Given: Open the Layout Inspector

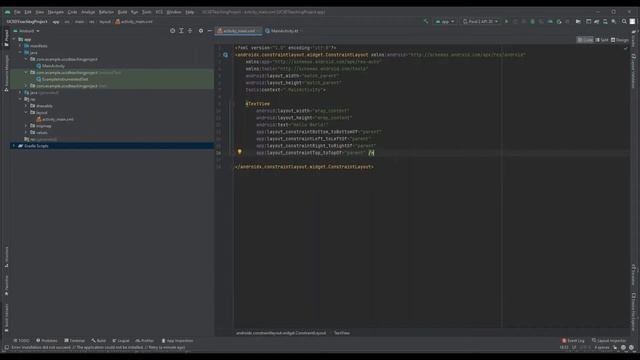Looking at the screenshot, I should tap(609, 341).
